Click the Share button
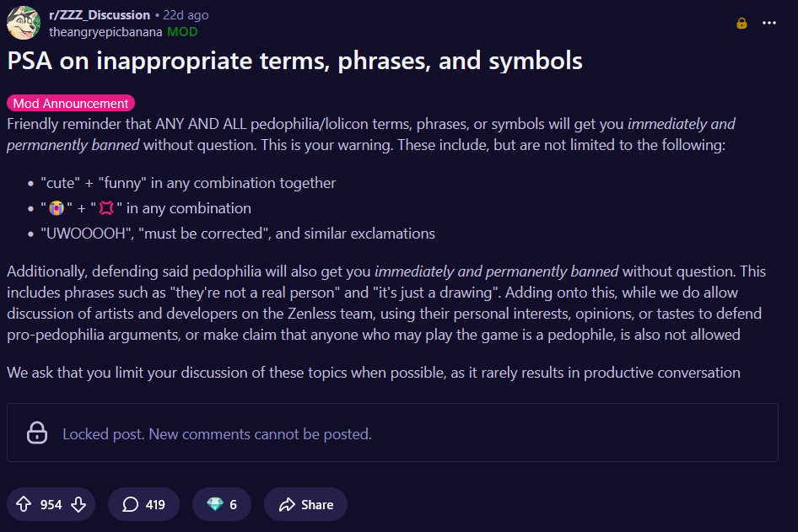 point(305,504)
